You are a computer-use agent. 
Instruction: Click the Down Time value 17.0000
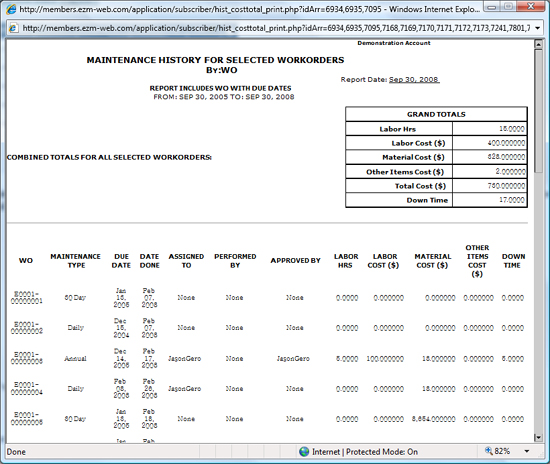[512, 200]
